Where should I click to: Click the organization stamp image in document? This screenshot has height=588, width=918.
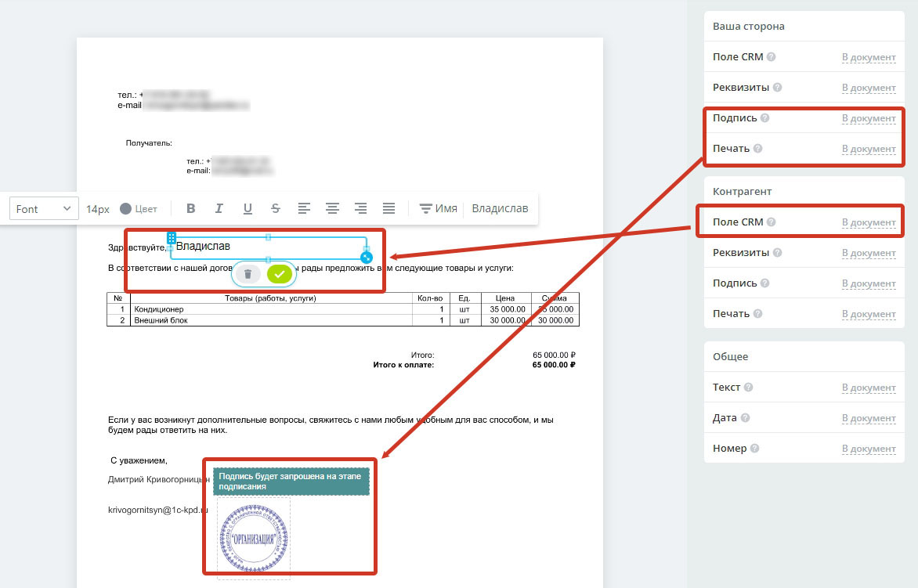pyautogui.click(x=254, y=539)
